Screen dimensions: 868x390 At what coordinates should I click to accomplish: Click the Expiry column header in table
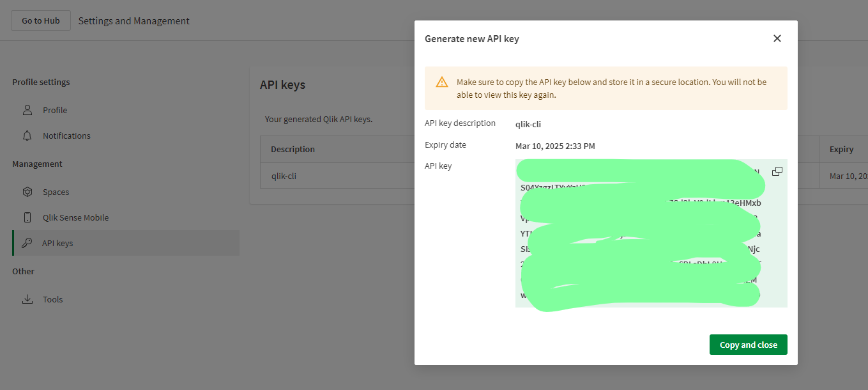tap(841, 149)
